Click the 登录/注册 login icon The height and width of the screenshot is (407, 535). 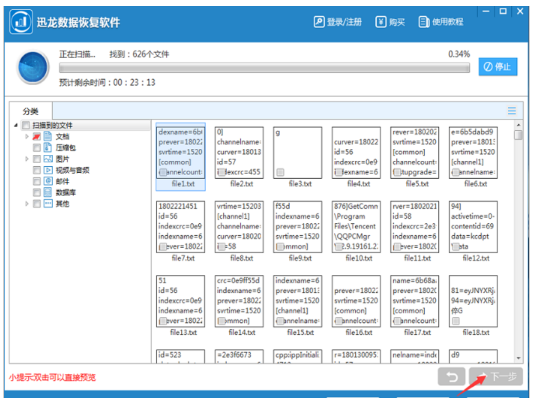coord(319,22)
